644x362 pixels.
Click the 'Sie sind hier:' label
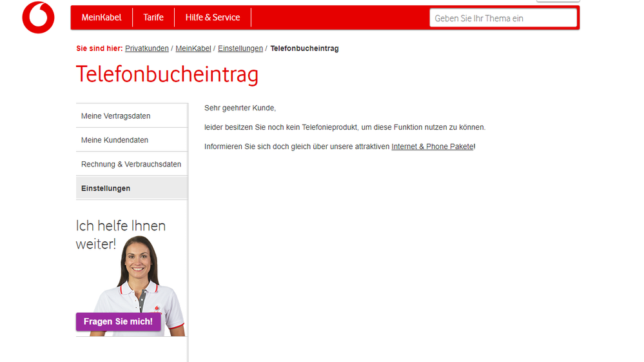click(99, 48)
